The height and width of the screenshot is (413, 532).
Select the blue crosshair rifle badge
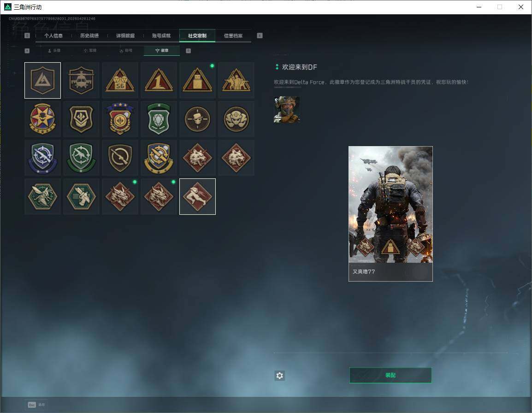pos(43,158)
